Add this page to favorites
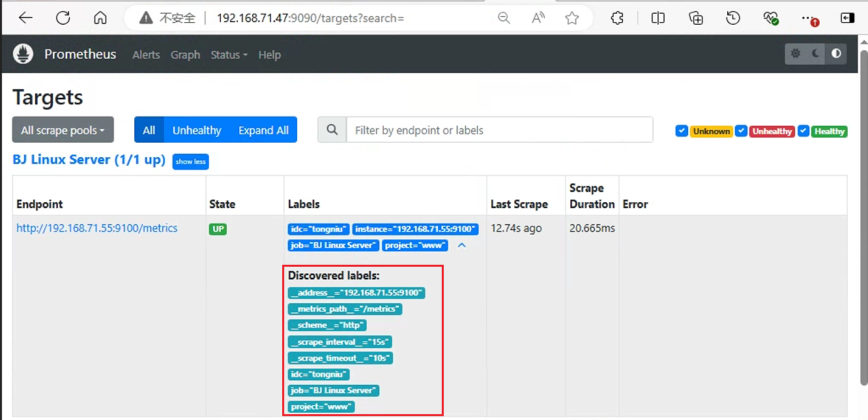This screenshot has width=868, height=420. [x=572, y=18]
